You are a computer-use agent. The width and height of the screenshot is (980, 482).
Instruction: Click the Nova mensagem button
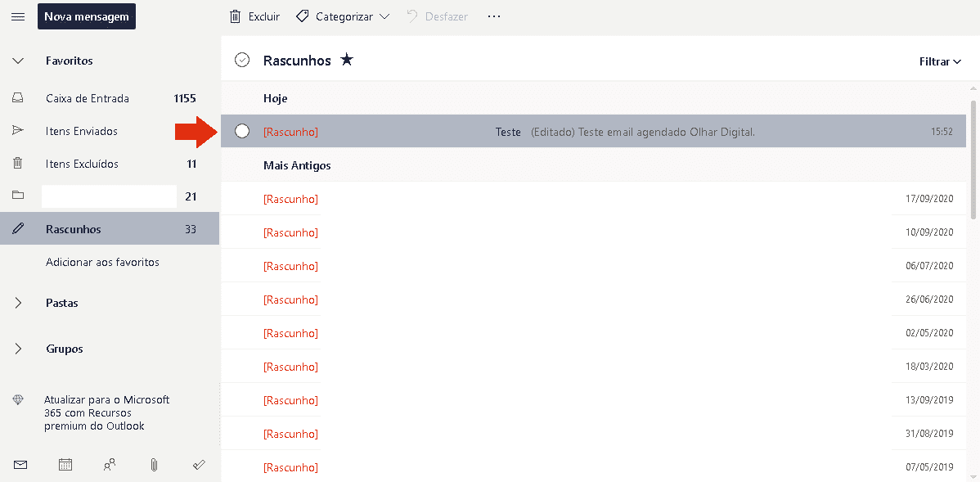86,17
